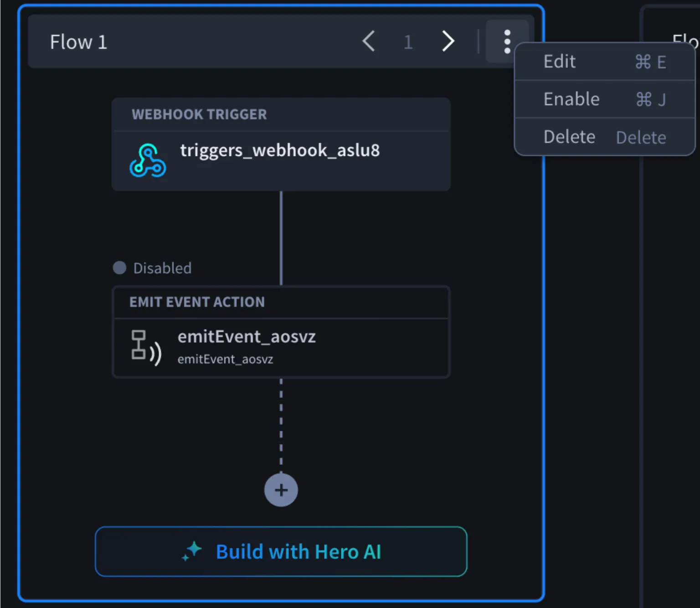This screenshot has width=700, height=608.
Task: Click the Disabled status dot
Action: tap(119, 268)
